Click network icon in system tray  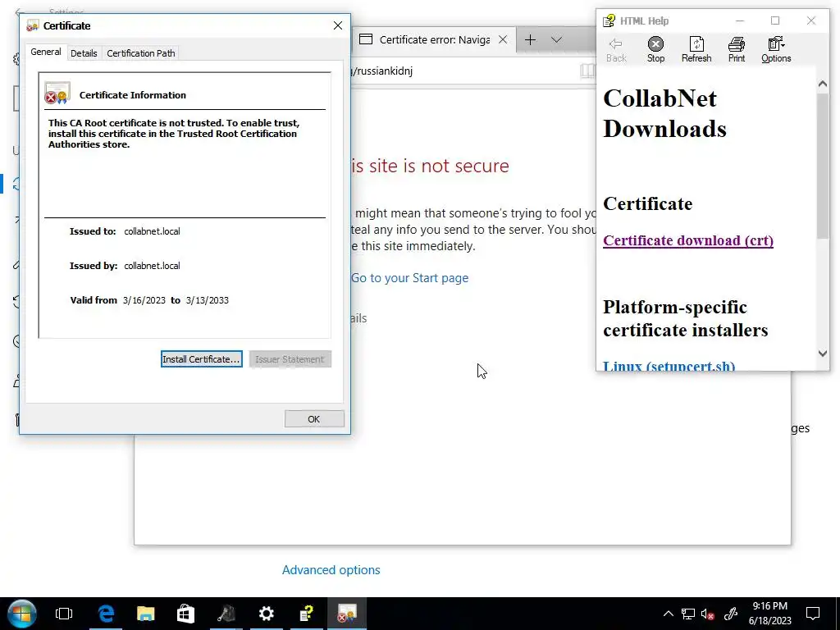pos(688,614)
